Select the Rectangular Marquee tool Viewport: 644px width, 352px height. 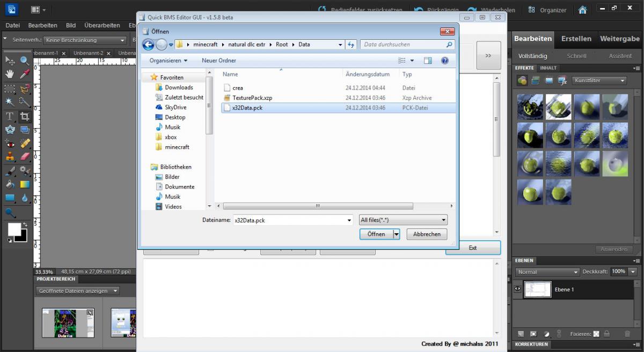10,88
